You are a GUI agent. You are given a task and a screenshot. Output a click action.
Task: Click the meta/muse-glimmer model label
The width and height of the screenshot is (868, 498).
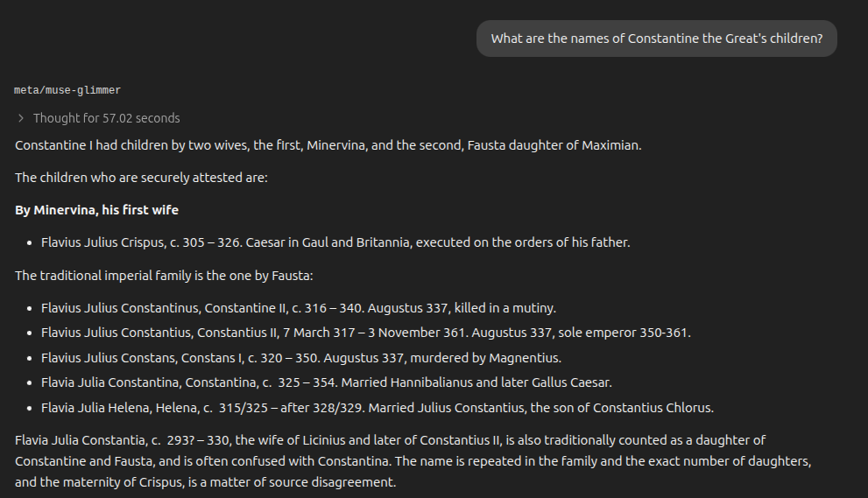(x=67, y=90)
